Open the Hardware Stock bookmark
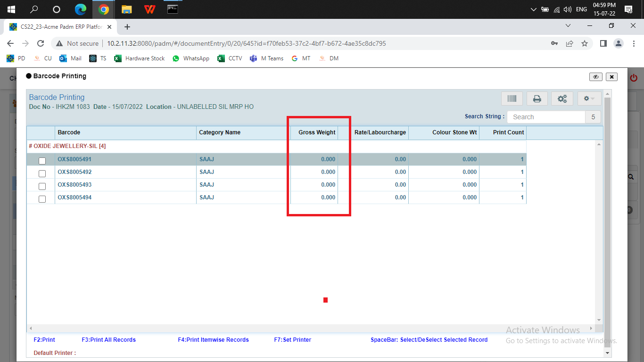 [140, 58]
